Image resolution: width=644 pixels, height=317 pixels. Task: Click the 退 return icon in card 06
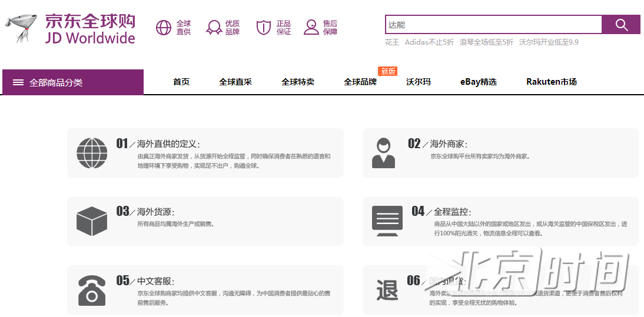(x=387, y=291)
